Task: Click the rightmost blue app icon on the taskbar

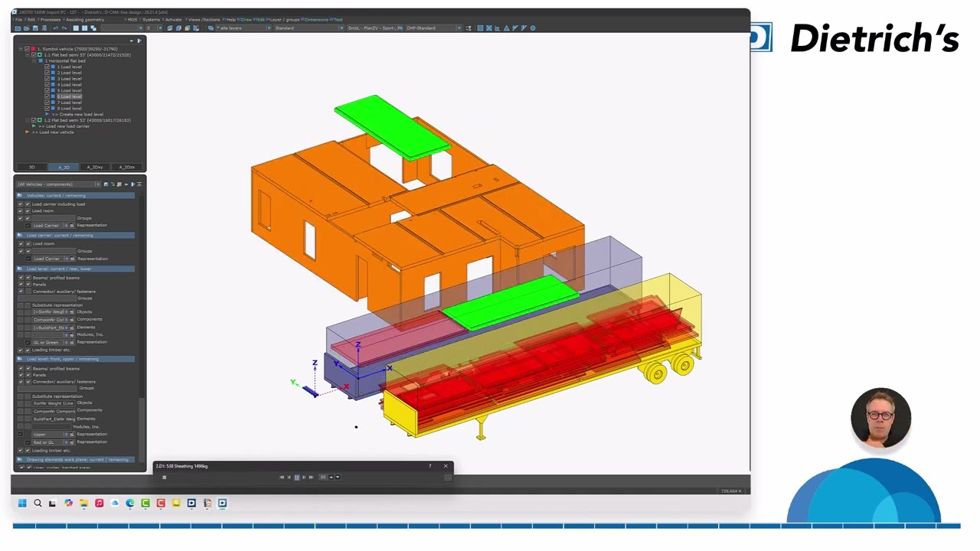Action: [222, 503]
